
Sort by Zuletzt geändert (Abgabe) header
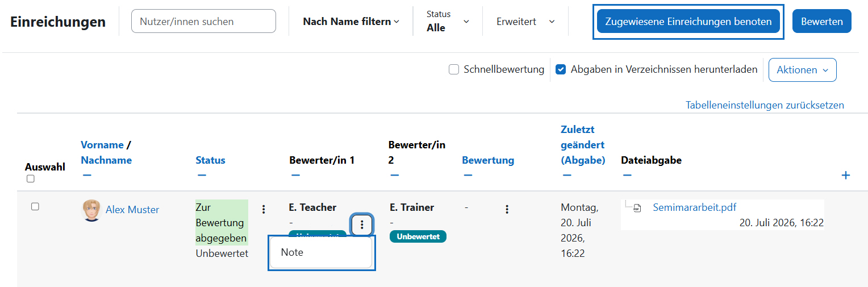tap(583, 145)
